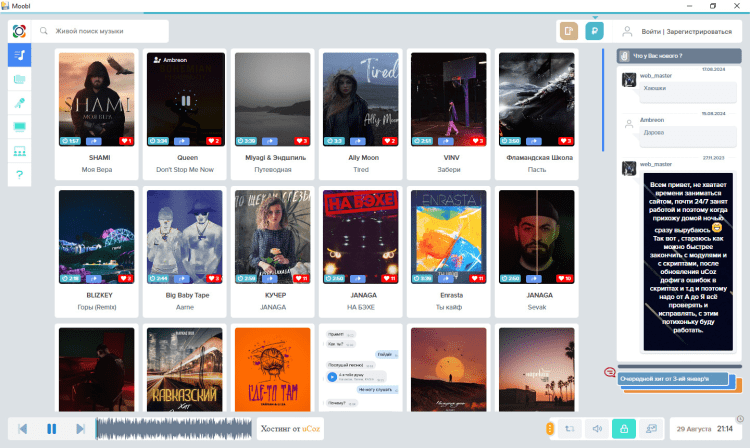
Task: Open web_master's Хаюшки message
Action: click(688, 92)
